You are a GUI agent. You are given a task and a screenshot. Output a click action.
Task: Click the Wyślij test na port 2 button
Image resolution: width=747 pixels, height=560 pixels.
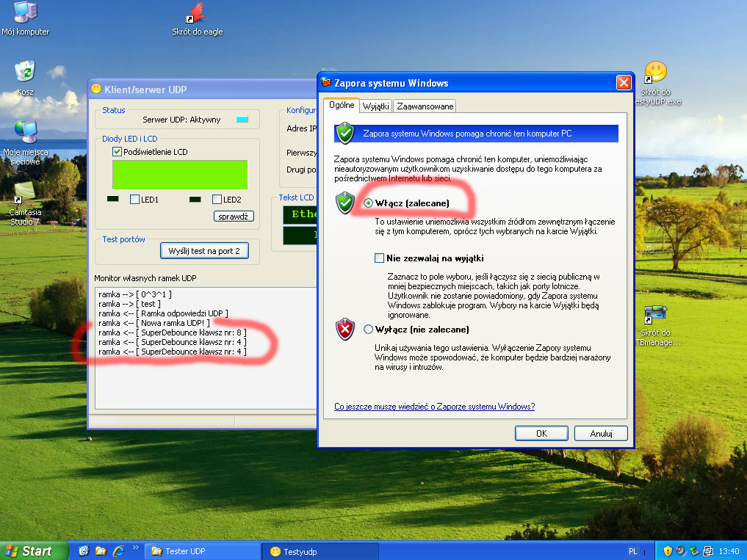coord(204,251)
